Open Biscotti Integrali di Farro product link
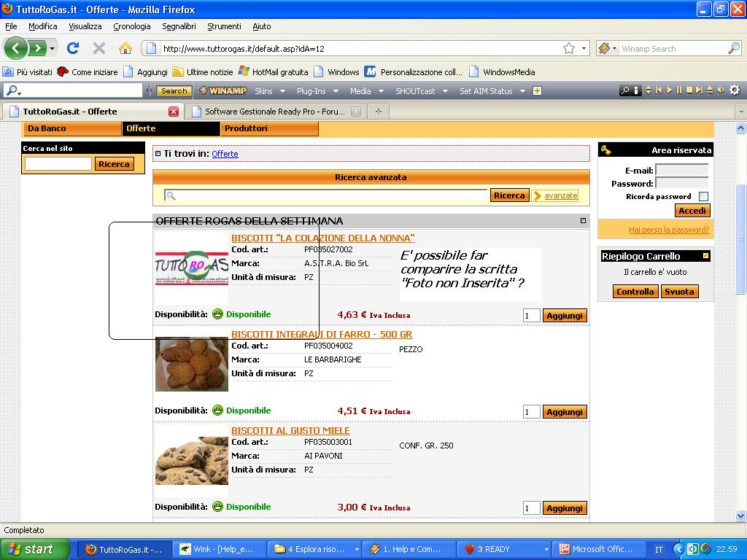Viewport: 747px width, 560px height. point(322,334)
